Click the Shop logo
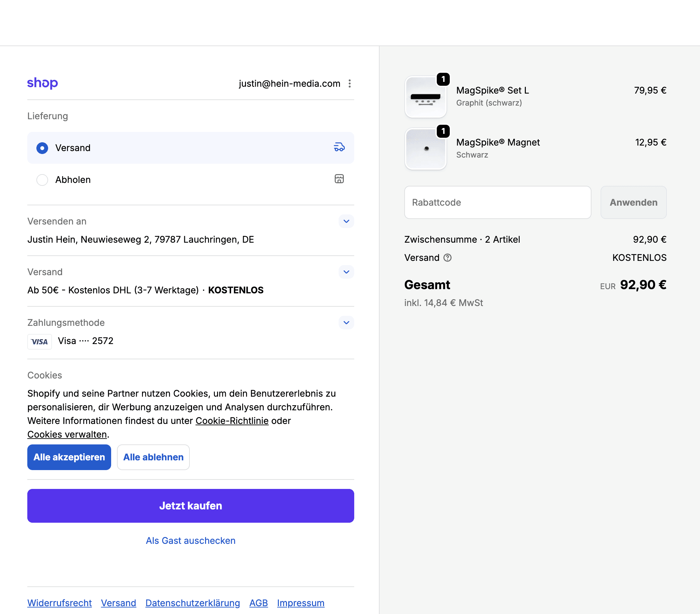 (x=43, y=83)
